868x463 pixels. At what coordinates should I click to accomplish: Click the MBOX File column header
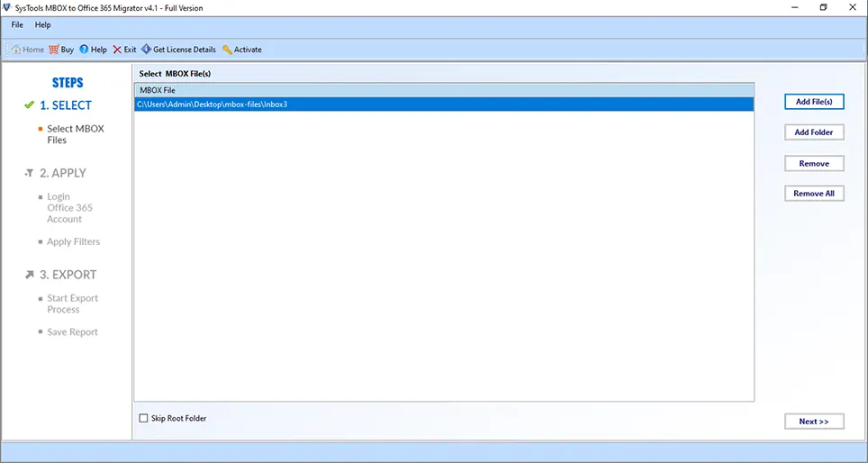click(444, 90)
